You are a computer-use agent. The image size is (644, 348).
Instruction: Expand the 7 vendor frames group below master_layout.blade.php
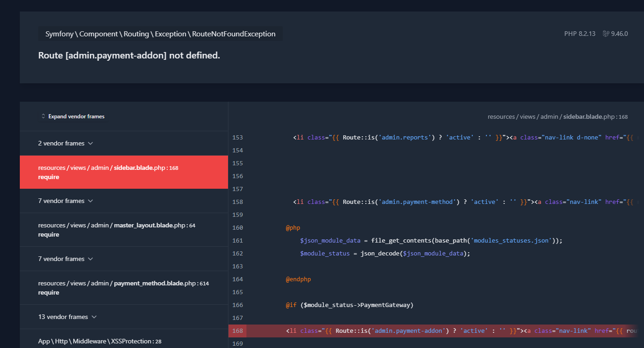(124, 259)
